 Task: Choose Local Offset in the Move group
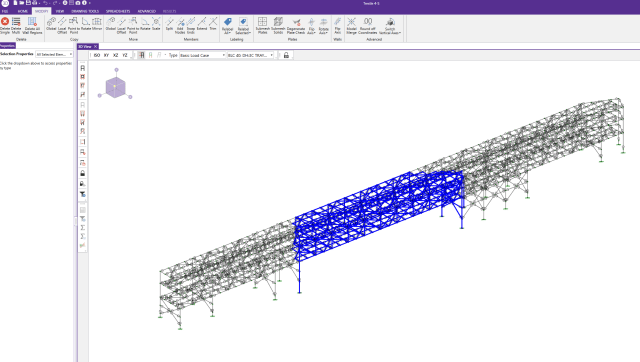pos(122,25)
